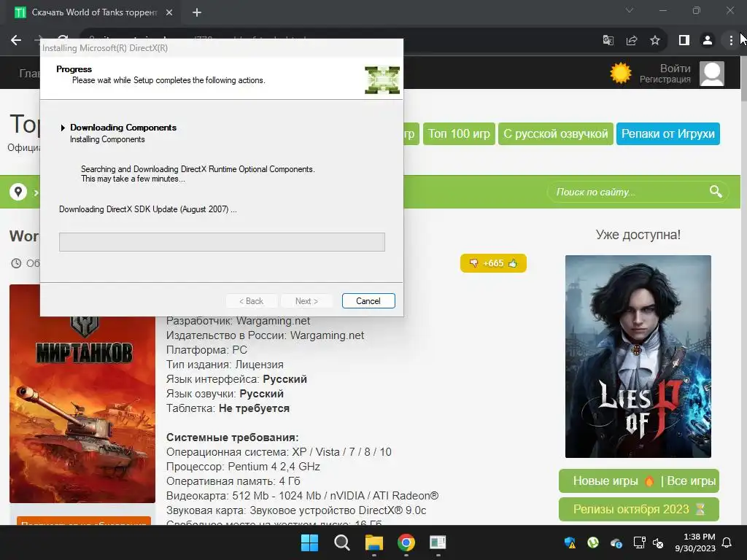This screenshot has height=560, width=747.
Task: Click the disabled Next button in DirectX setup
Action: pos(306,301)
